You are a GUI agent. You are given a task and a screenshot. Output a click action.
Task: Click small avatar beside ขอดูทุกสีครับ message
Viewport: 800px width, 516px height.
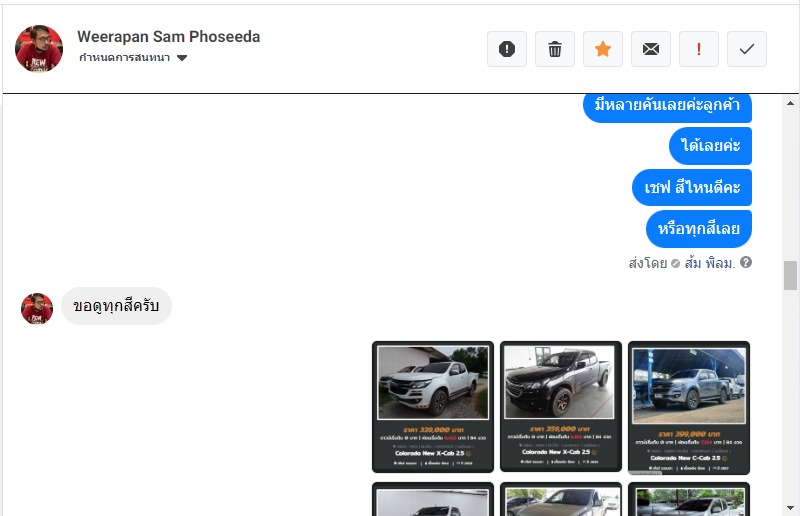[x=37, y=308]
